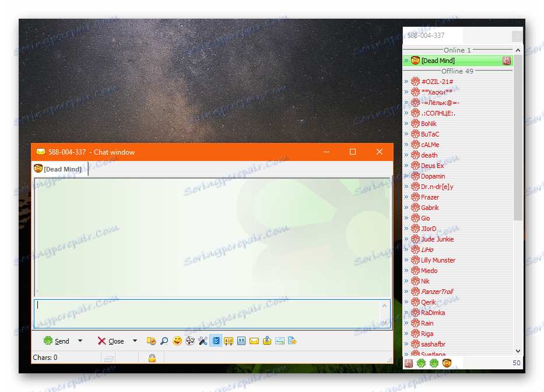Open the yellow smiley emoticon picker
This screenshot has width=544, height=392.
(x=177, y=341)
